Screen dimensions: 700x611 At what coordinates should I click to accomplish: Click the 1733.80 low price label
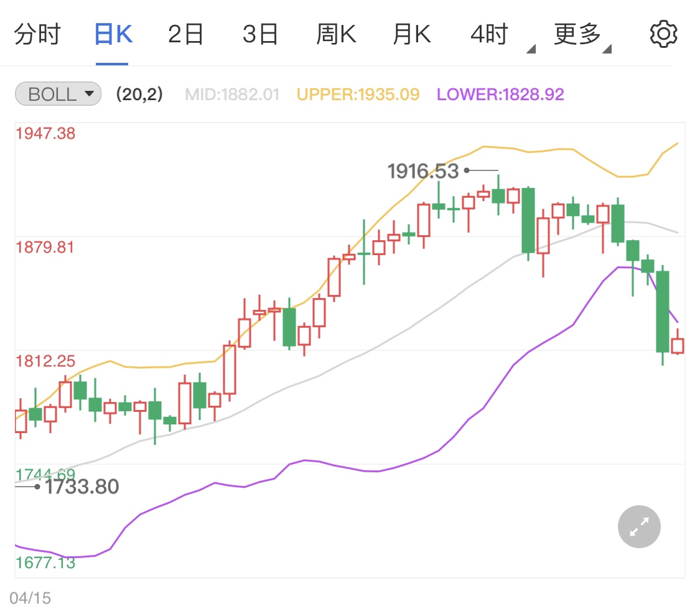(x=82, y=487)
